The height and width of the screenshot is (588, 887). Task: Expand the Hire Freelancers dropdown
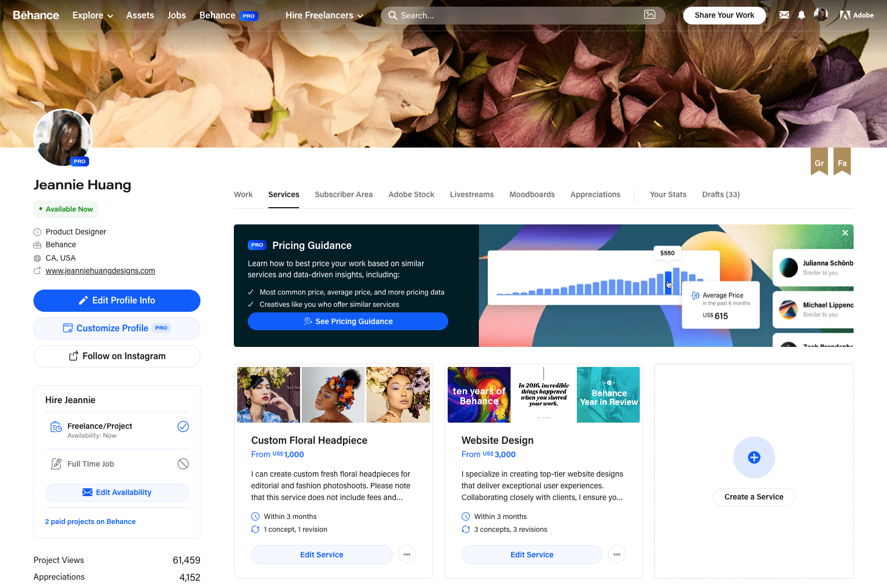324,16
